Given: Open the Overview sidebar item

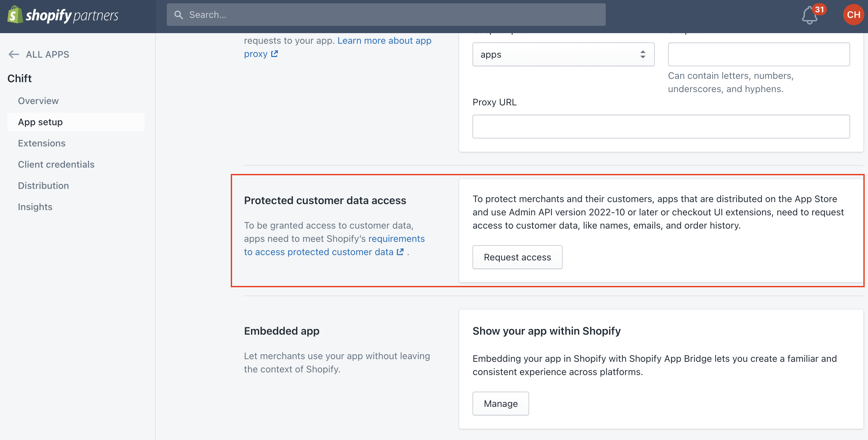Looking at the screenshot, I should [x=38, y=101].
